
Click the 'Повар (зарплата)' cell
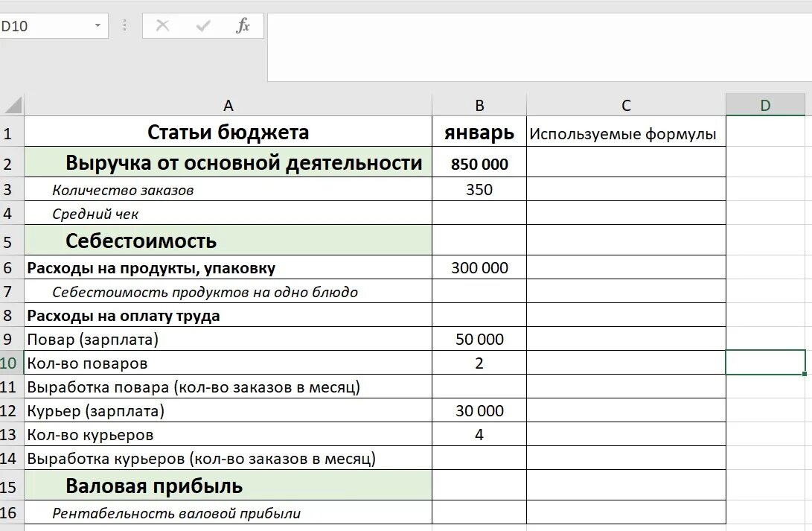(228, 339)
